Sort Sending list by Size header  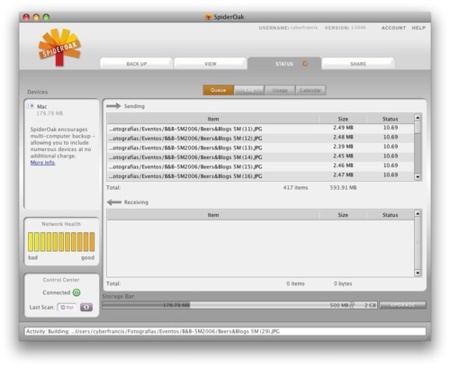pos(343,119)
